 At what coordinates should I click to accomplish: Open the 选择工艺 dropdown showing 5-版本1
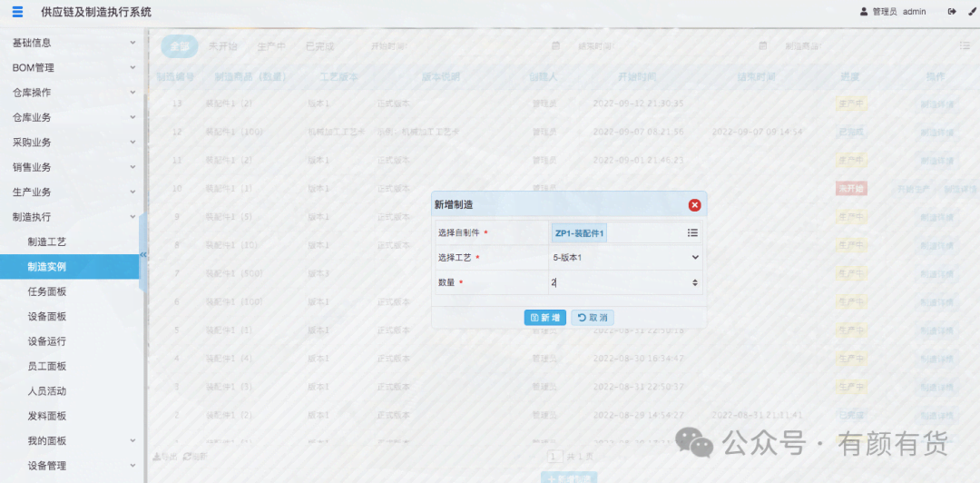pos(625,258)
